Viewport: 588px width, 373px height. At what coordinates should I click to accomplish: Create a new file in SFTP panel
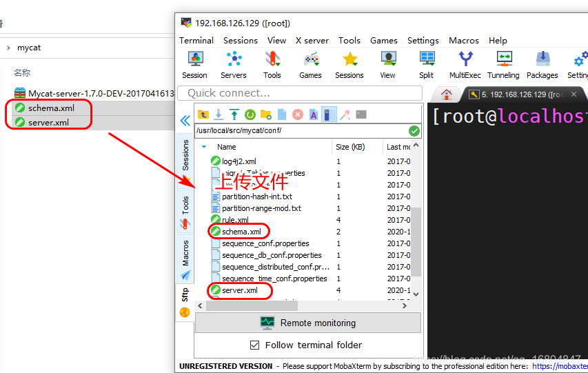click(282, 114)
